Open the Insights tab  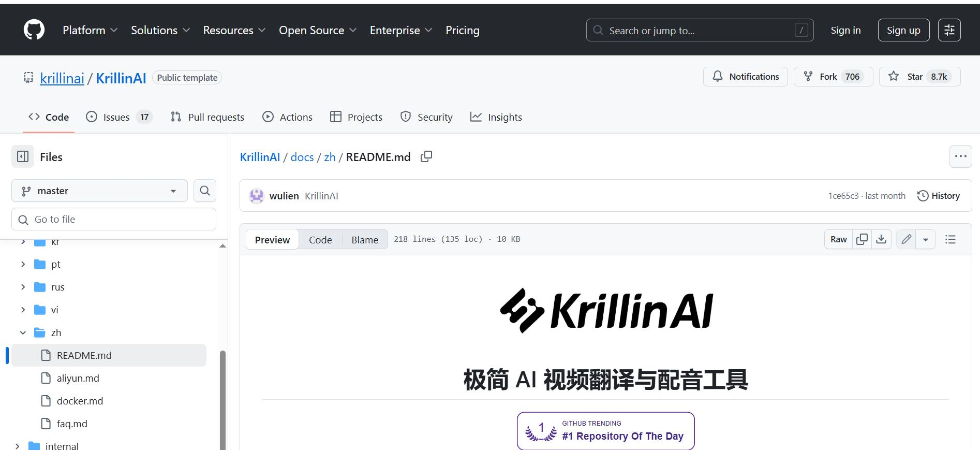(x=496, y=117)
